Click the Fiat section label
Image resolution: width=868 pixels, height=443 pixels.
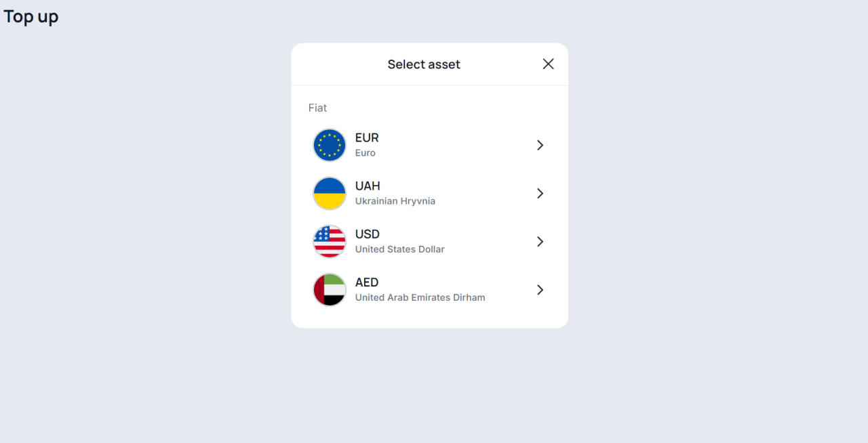point(317,108)
